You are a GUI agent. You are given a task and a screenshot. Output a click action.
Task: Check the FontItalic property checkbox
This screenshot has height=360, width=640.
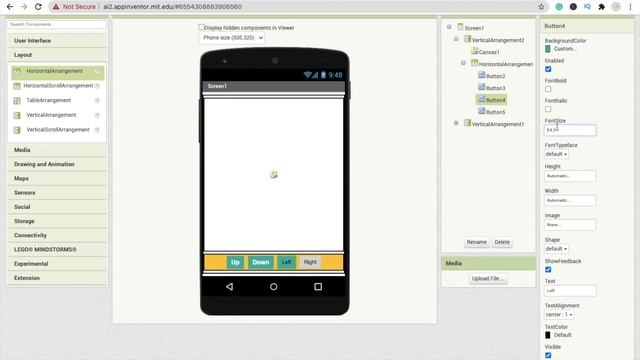548,109
